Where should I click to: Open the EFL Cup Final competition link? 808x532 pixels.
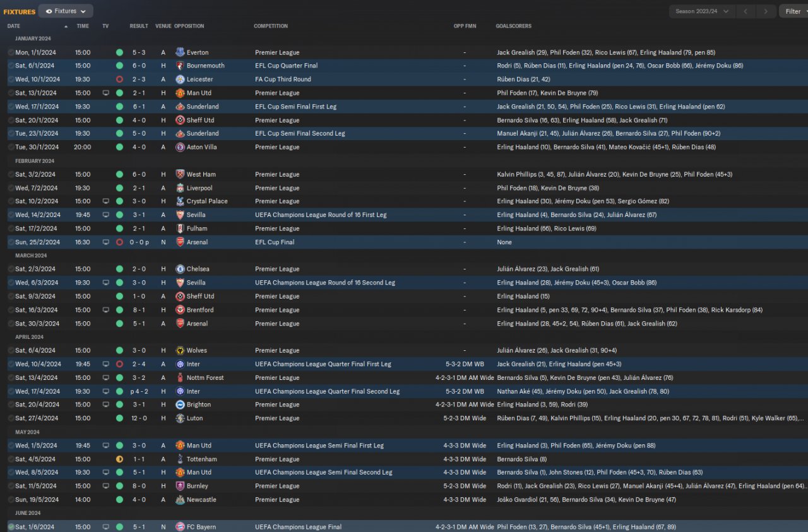(275, 242)
